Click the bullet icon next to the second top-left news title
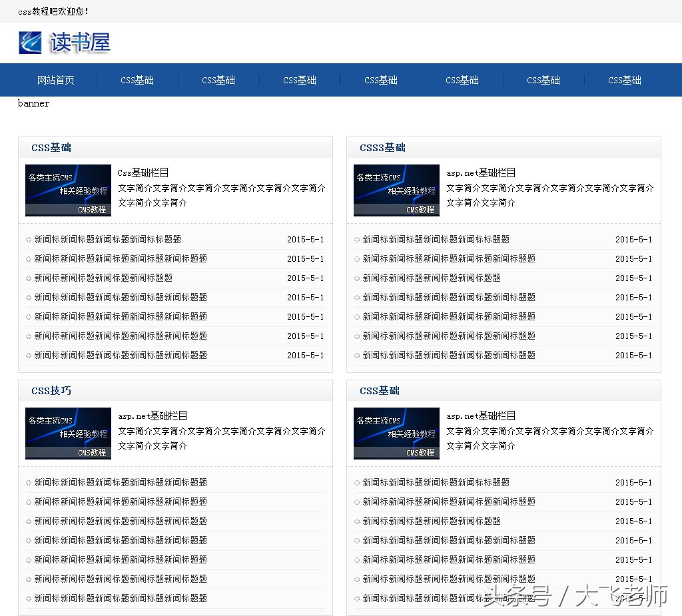Viewport: 682px width, 616px height. tap(28, 258)
